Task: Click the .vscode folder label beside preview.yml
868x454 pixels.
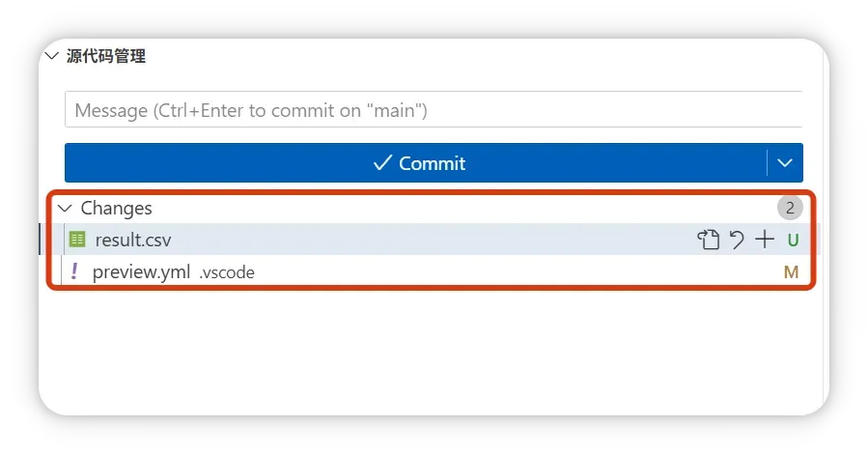Action: (x=227, y=273)
